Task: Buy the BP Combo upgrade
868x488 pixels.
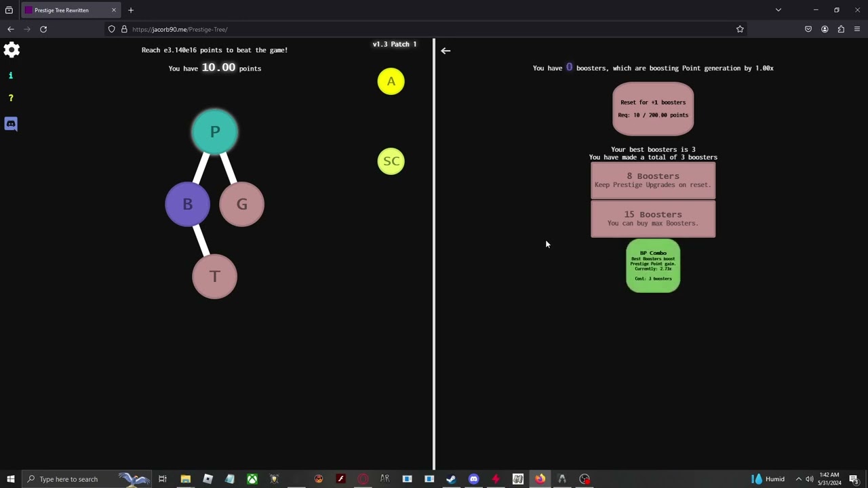Action: pyautogui.click(x=653, y=266)
